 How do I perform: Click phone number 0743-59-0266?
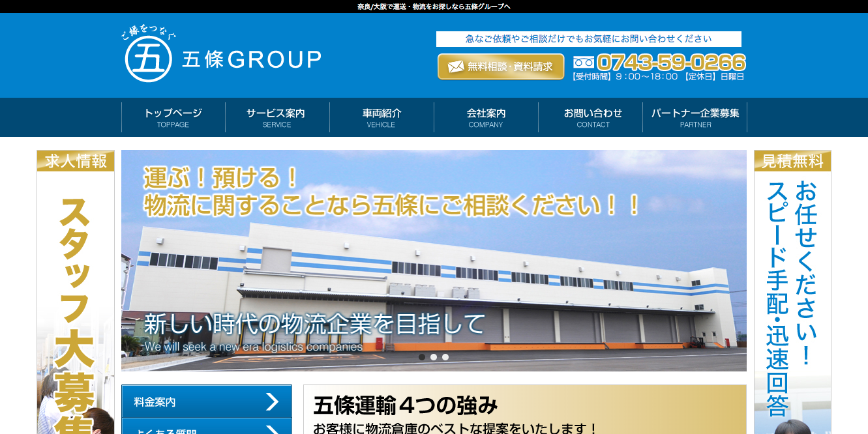670,62
